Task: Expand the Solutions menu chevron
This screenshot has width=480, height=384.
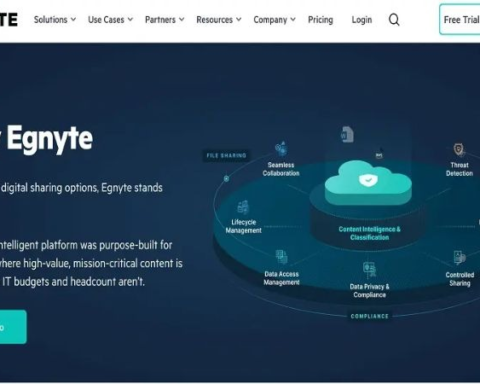Action: point(73,19)
